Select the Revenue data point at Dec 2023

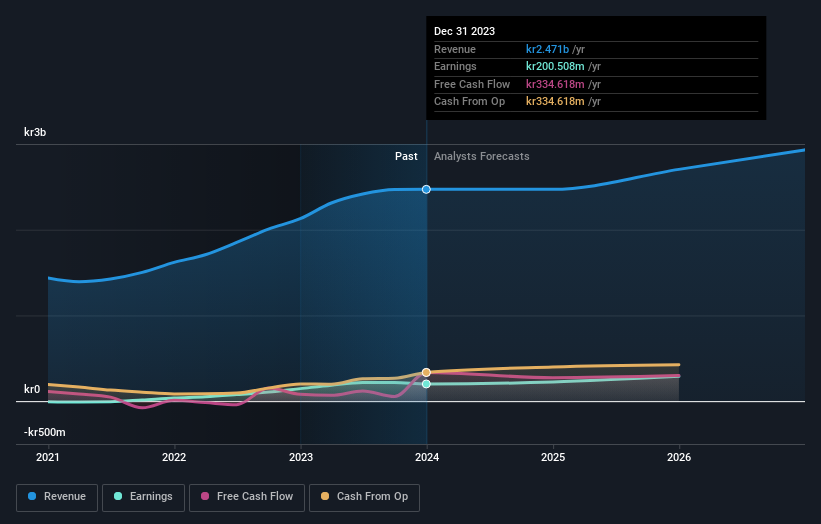click(426, 189)
